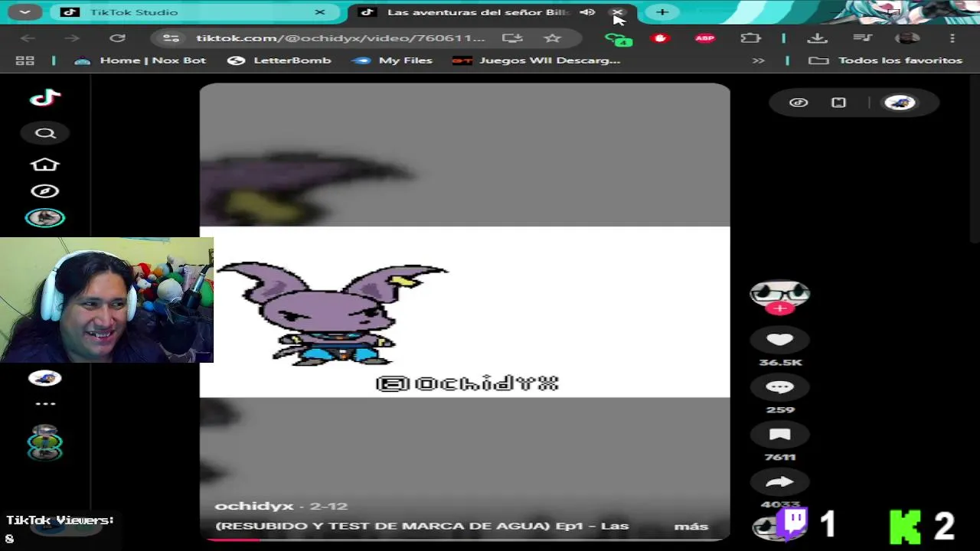This screenshot has height=551, width=980.
Task: Save the video with the bookmark icon
Action: pyautogui.click(x=779, y=435)
